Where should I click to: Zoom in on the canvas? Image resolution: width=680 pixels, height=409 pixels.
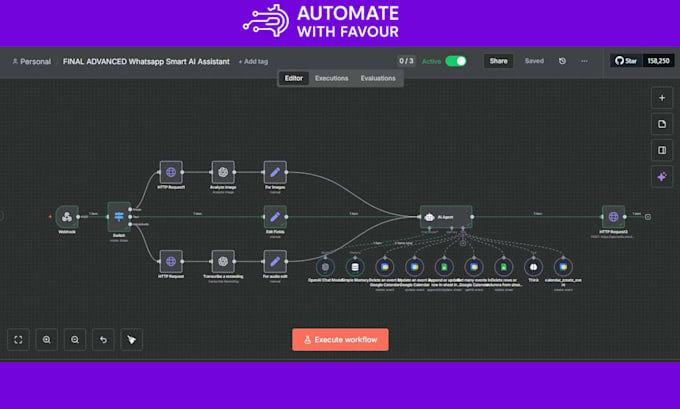46,340
